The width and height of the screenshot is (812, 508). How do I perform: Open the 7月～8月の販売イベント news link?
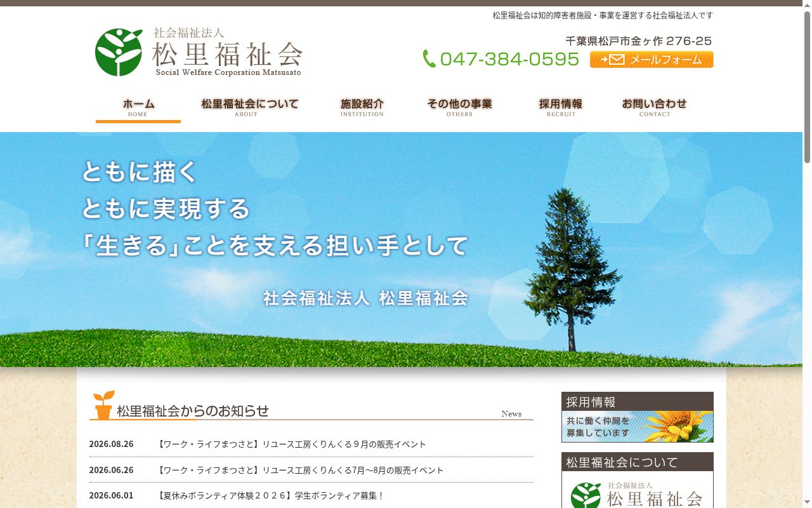coord(300,471)
